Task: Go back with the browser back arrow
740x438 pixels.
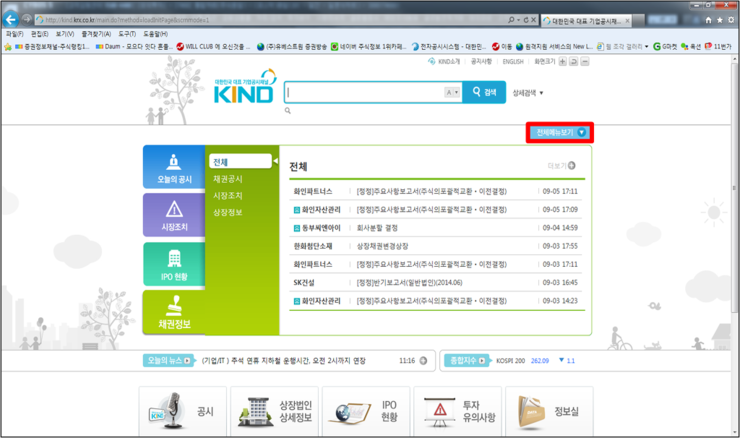Action: 10,20
